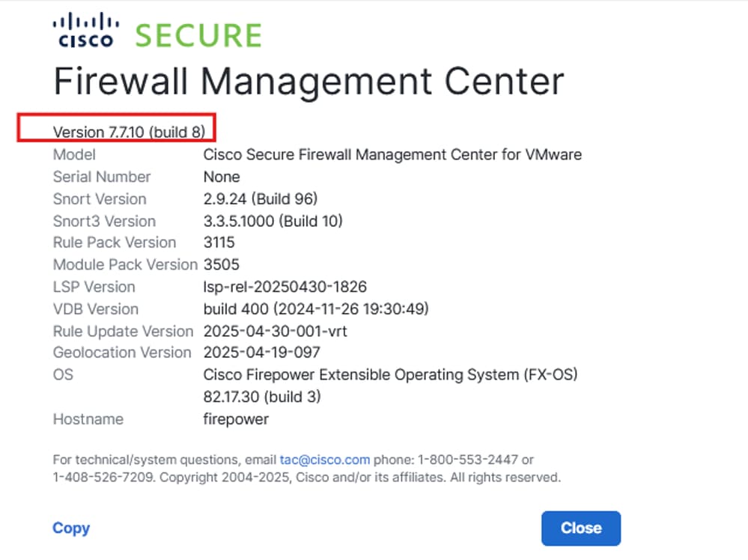The height and width of the screenshot is (560, 748).
Task: Click the Rule Update Version value
Action: [275, 331]
